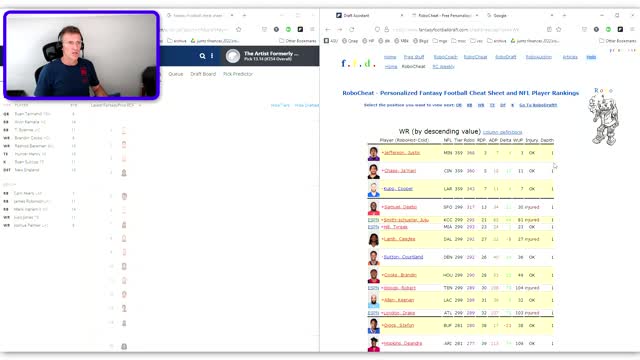Screen dimensions: 640x360
Task: Click the green extension icon in right browser
Action: click(608, 29)
